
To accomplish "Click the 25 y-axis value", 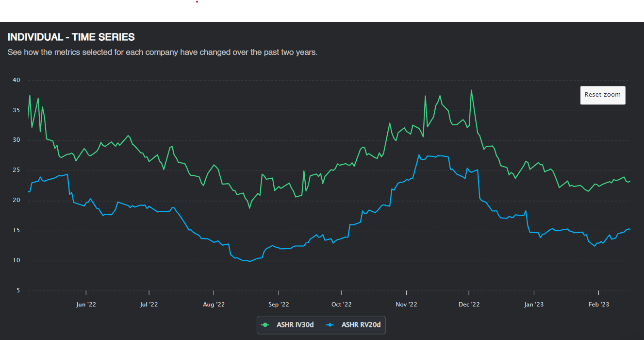I will coord(17,170).
